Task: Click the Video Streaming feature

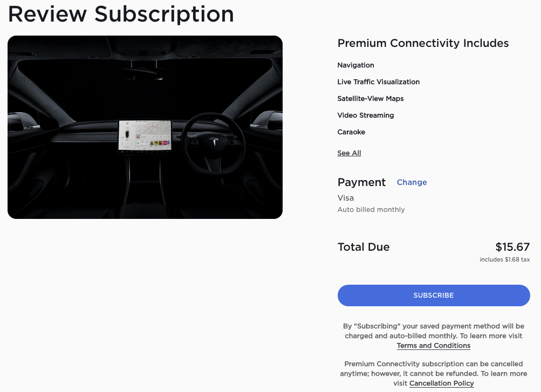Action: click(365, 115)
